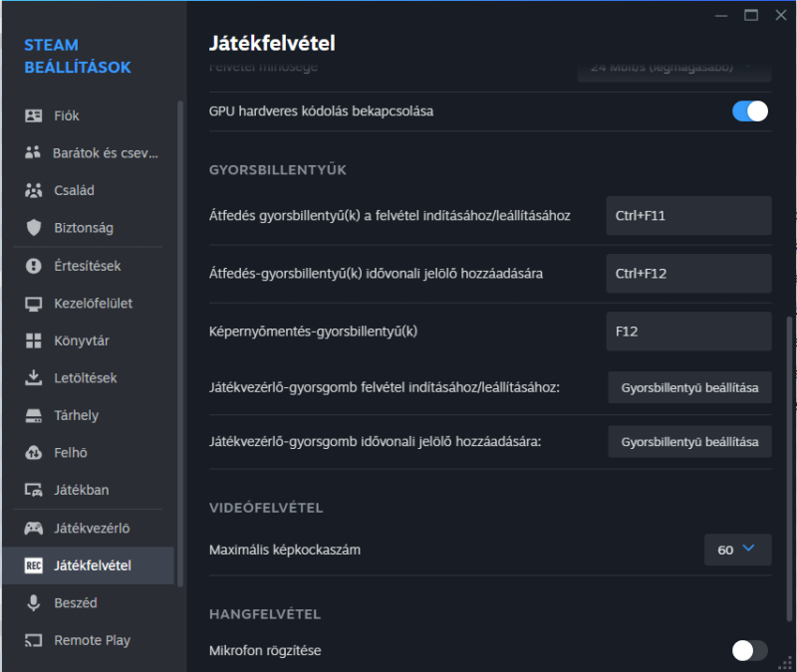Select the Felhő label in sidebar
The width and height of the screenshot is (797, 672).
(71, 453)
